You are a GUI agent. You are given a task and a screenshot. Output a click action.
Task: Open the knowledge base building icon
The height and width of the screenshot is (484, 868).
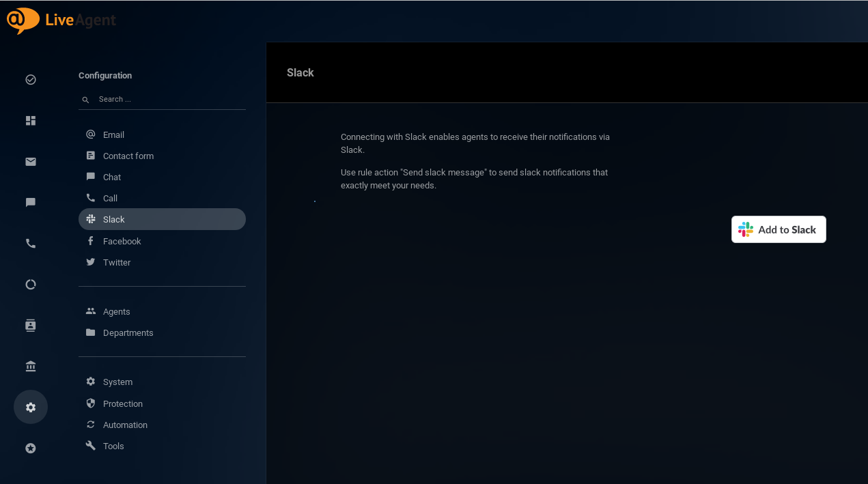pos(31,367)
